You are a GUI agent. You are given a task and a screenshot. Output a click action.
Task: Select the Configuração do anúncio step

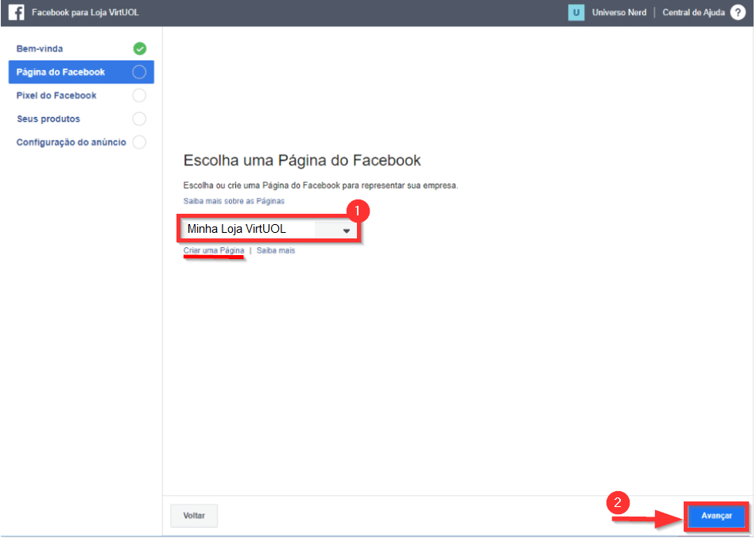(71, 142)
